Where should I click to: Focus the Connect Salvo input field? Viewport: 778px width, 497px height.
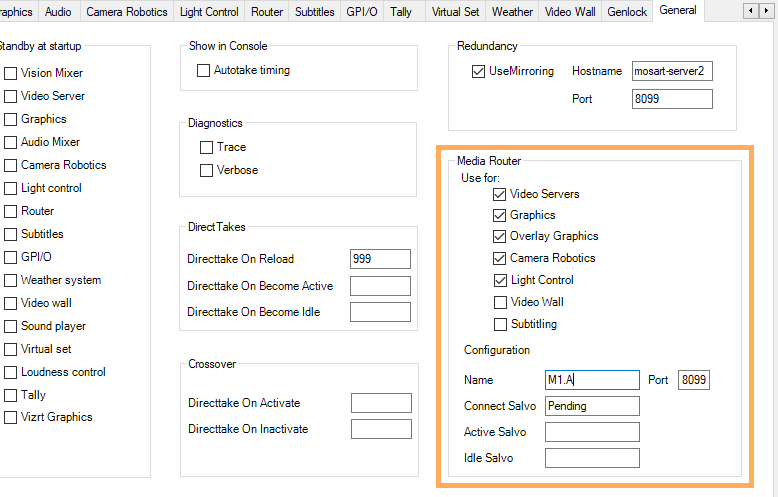coord(592,406)
